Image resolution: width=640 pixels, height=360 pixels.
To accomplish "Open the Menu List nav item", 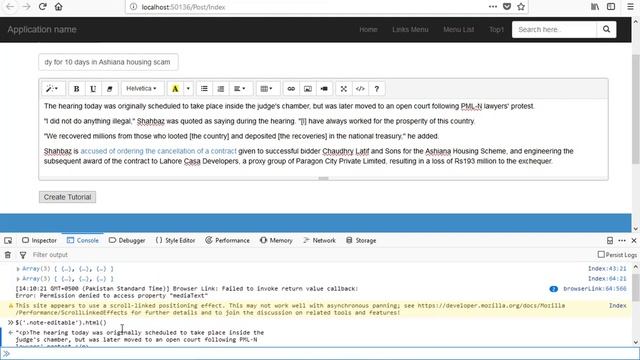I will [459, 29].
